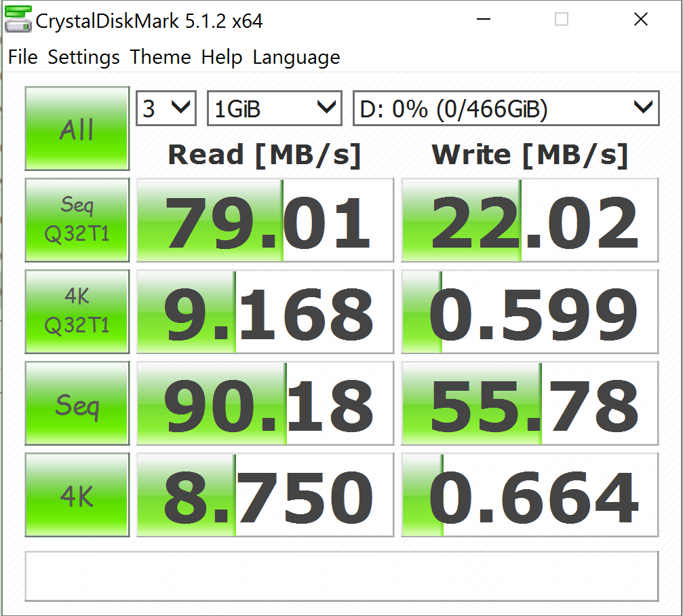The width and height of the screenshot is (683, 616).
Task: Click the Read [MB/s] column header
Action: click(x=265, y=155)
